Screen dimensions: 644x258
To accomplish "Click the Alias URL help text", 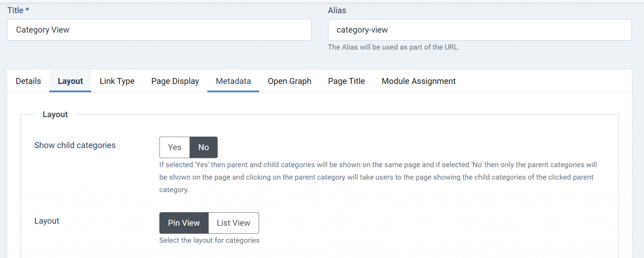I will [393, 47].
